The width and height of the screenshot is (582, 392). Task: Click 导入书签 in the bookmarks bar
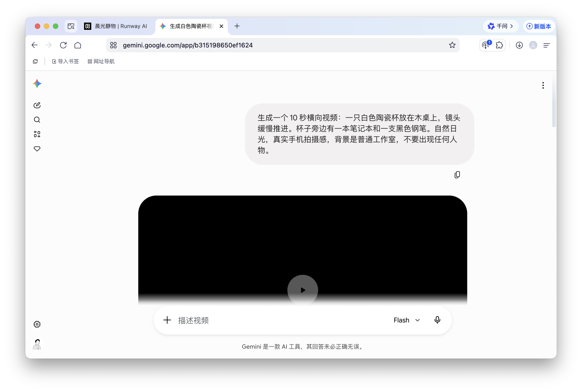pyautogui.click(x=66, y=61)
